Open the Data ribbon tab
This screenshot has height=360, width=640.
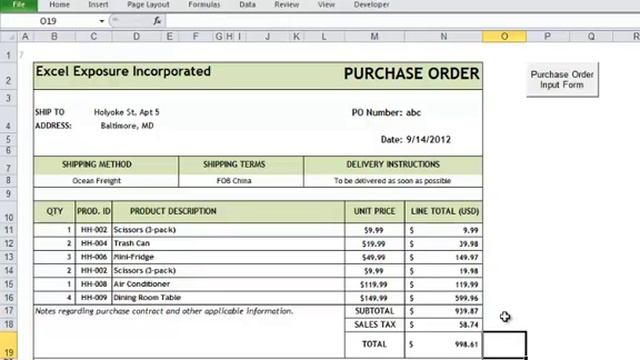point(247,5)
